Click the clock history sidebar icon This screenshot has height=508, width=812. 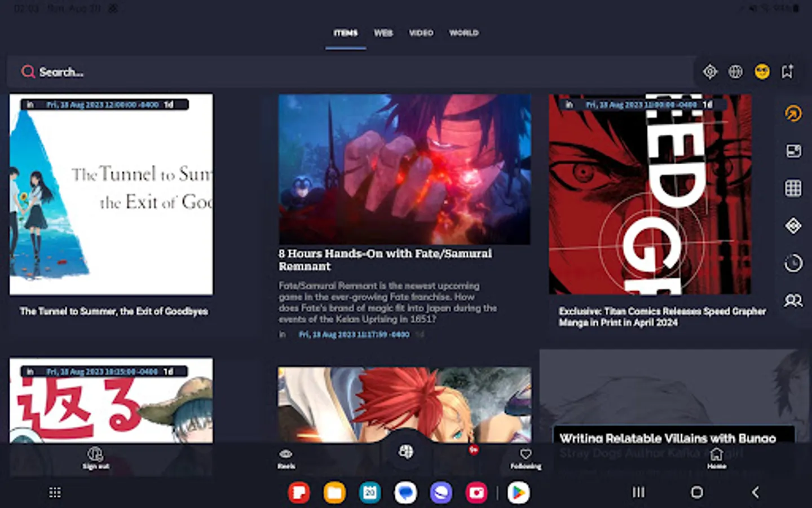[x=793, y=263]
